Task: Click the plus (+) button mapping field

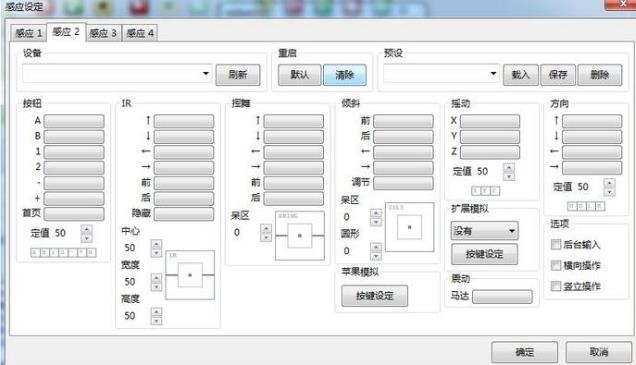Action: point(74,198)
